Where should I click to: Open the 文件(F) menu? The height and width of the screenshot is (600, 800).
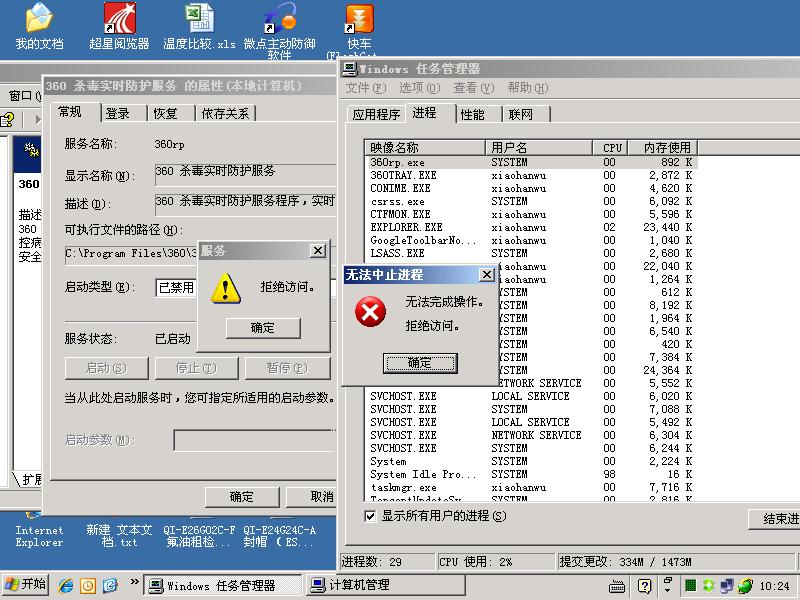365,88
